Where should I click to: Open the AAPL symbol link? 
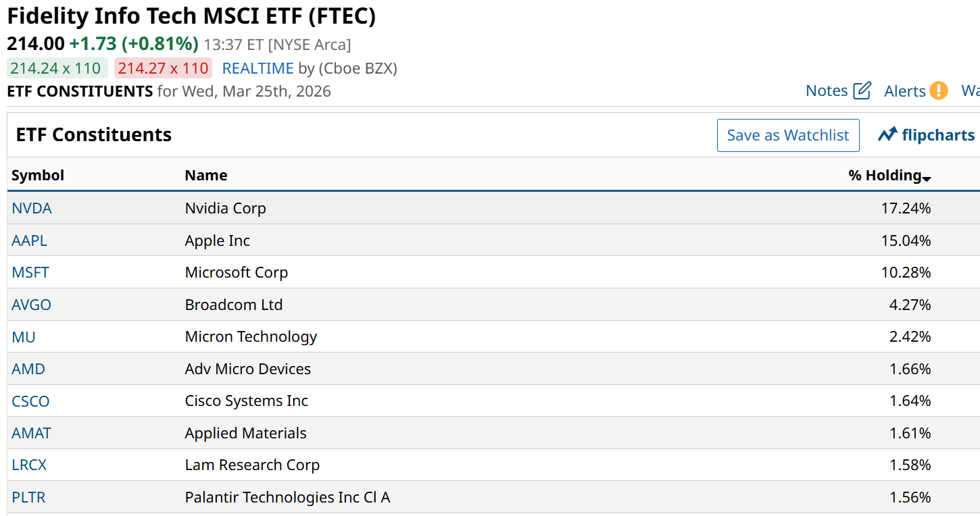click(29, 240)
